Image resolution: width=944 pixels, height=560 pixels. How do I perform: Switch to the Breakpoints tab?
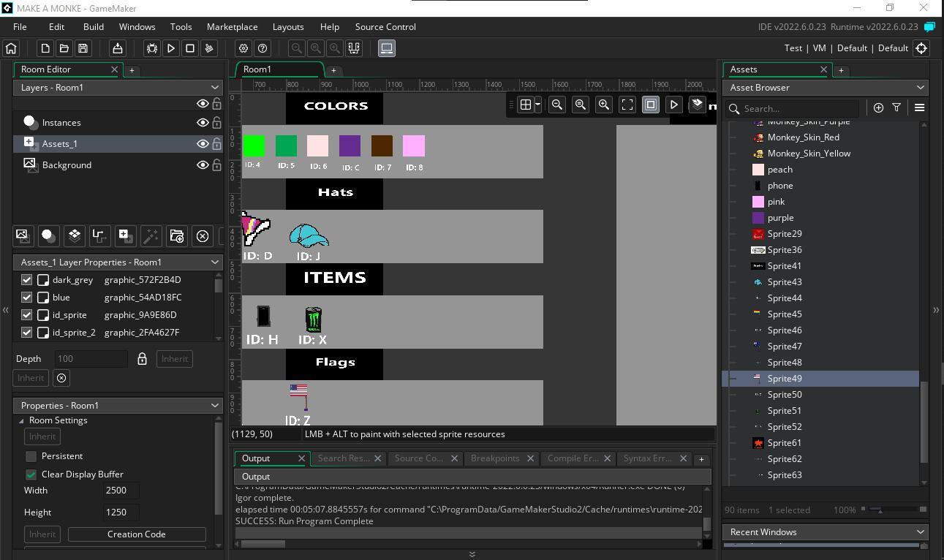tap(495, 458)
